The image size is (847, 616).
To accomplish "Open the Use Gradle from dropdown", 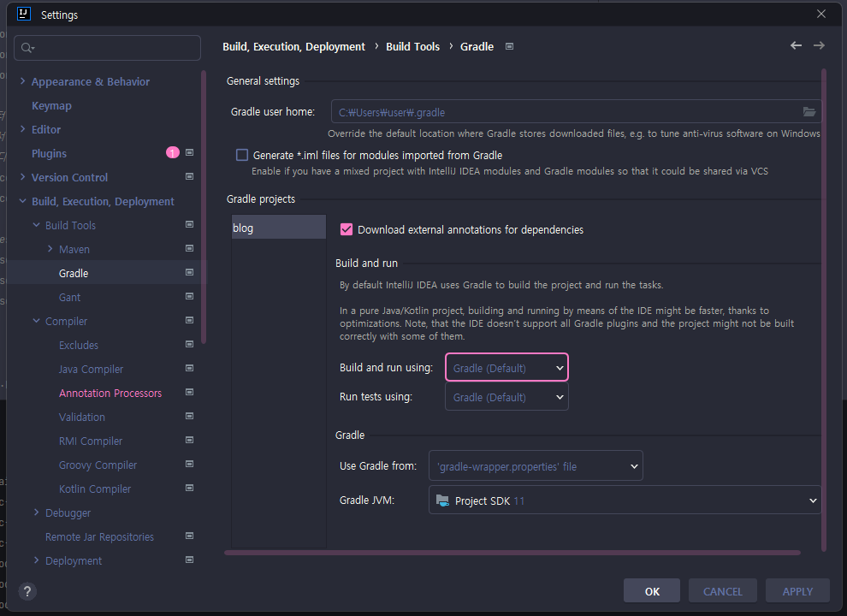I will [536, 465].
